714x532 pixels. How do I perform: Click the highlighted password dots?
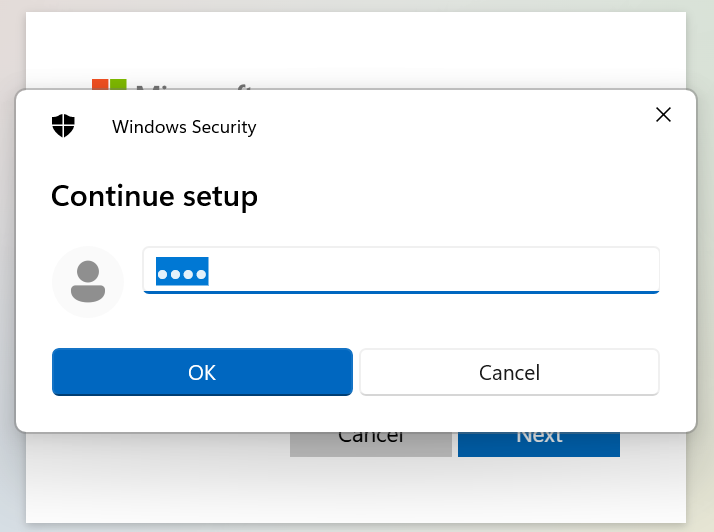tap(182, 272)
